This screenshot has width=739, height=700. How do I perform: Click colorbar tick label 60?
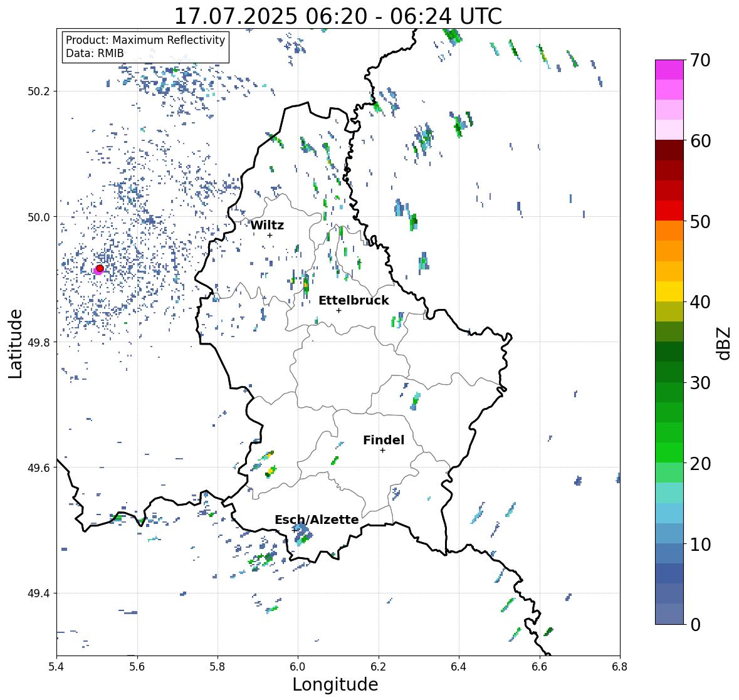[x=700, y=141]
